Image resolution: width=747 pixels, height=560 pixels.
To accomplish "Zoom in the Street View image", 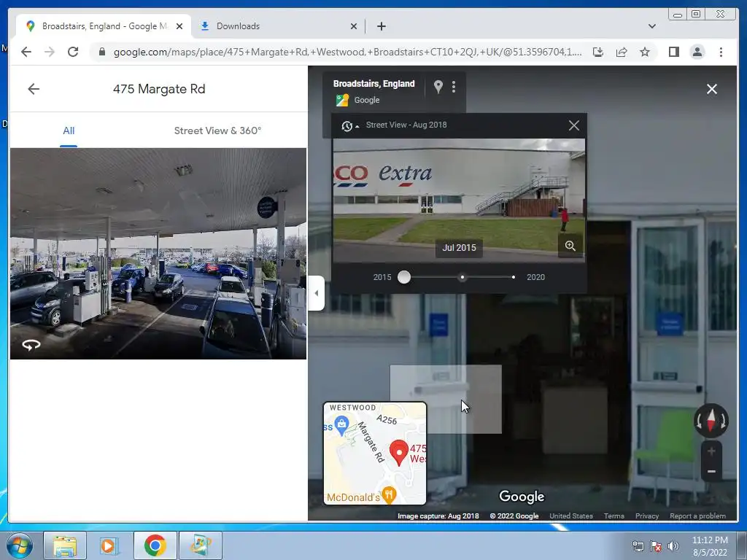I will pos(711,451).
